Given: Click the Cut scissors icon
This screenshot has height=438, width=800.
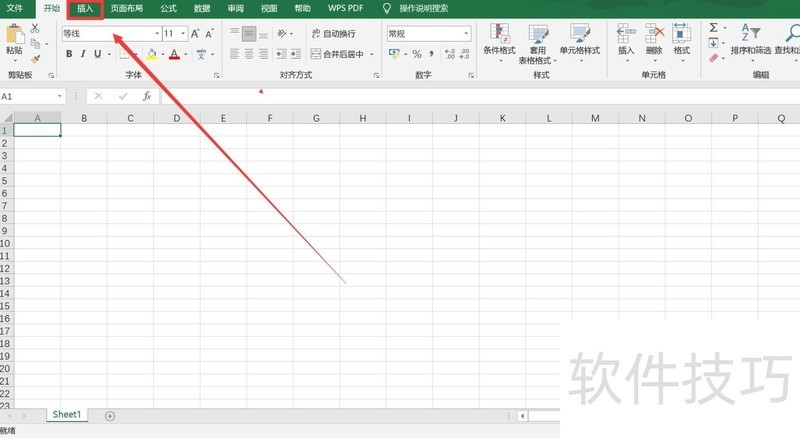Looking at the screenshot, I should click(35, 28).
